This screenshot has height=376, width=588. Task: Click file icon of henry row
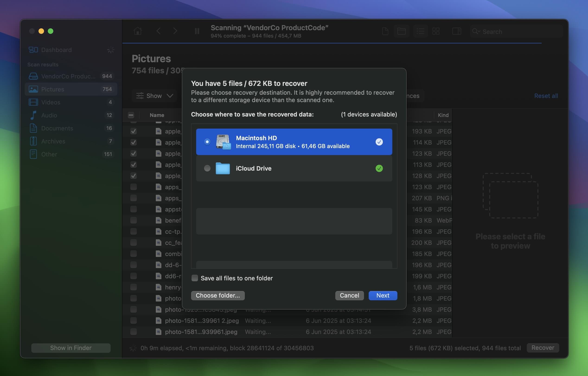click(x=158, y=287)
